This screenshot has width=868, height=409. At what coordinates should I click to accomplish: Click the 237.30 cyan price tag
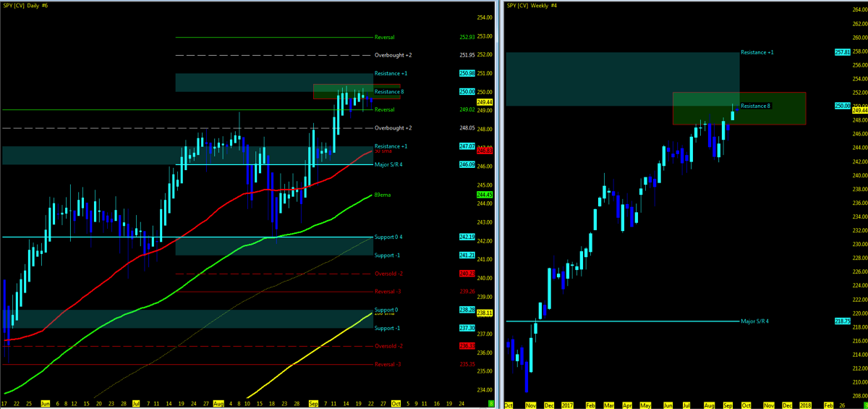click(466, 328)
